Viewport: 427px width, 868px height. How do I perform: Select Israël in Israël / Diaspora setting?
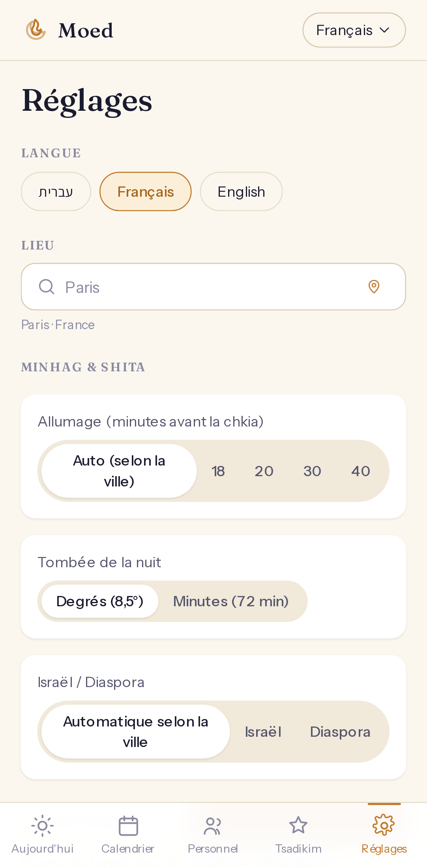tap(263, 732)
